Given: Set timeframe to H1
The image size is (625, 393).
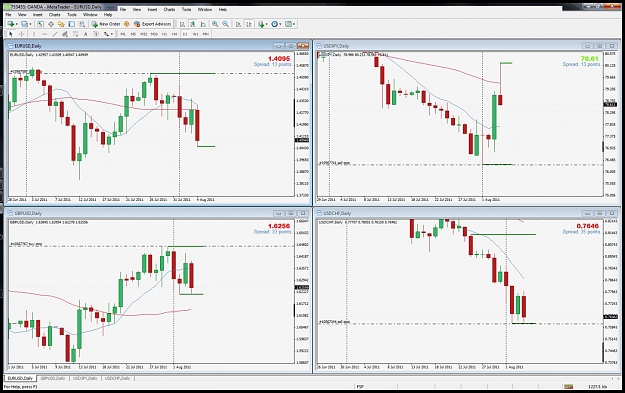Looking at the screenshot, I should [x=164, y=34].
